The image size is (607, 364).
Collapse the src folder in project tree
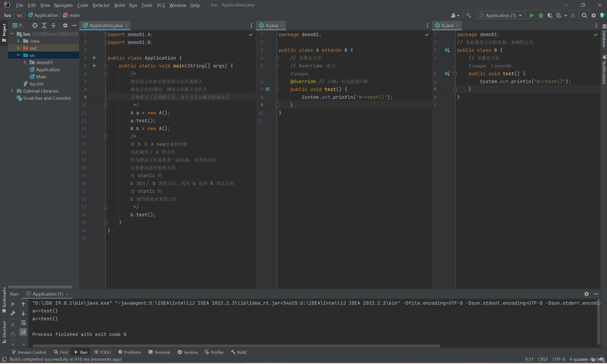click(x=18, y=55)
